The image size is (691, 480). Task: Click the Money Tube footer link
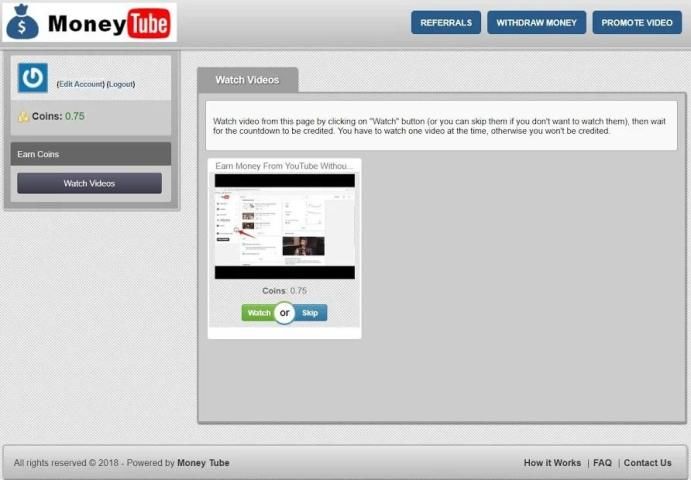[x=203, y=463]
